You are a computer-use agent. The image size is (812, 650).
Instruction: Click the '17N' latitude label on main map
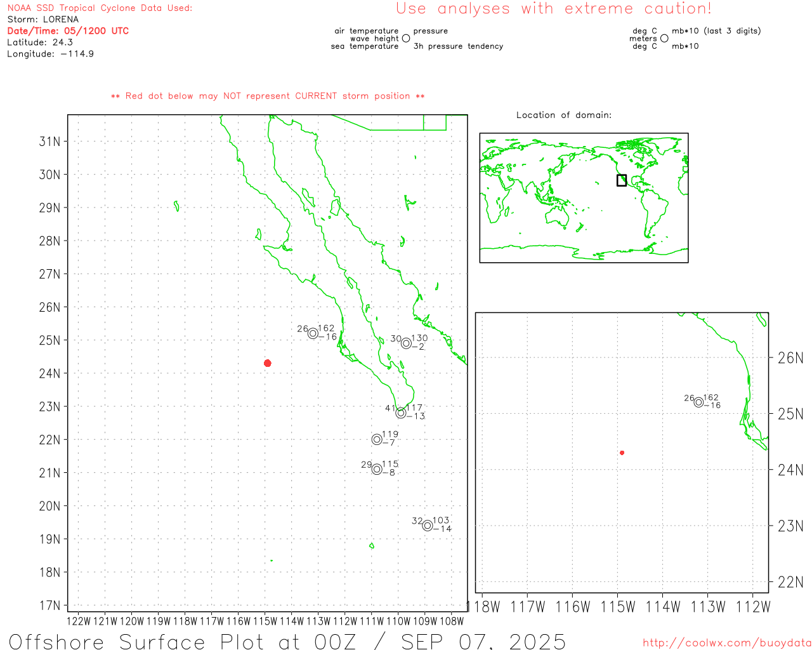[50, 606]
